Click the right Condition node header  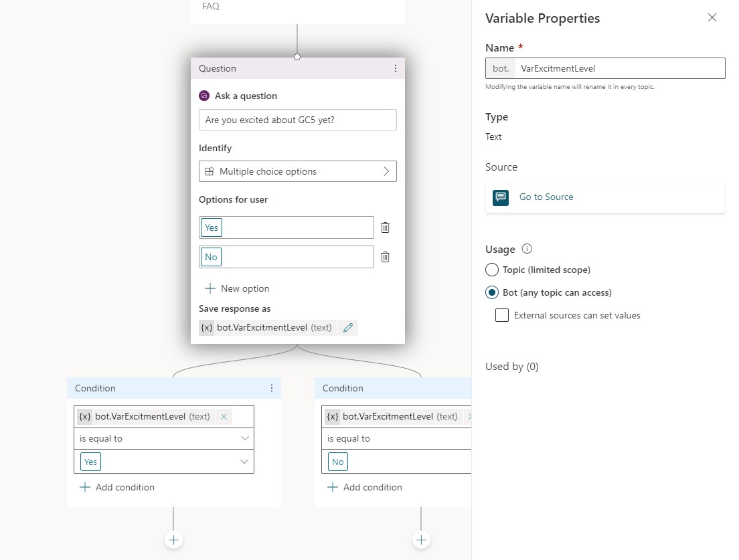coord(392,388)
